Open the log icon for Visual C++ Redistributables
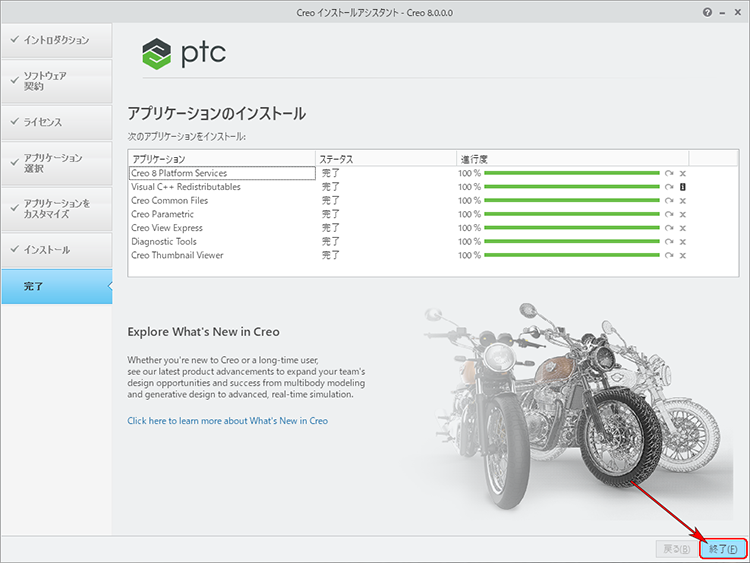The image size is (750, 563). click(683, 187)
